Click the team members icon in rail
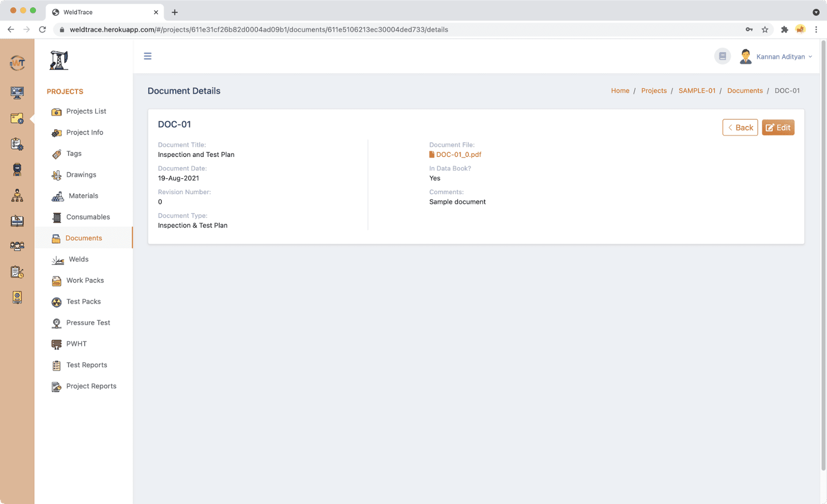Viewport: 827px width, 504px height. coord(17,246)
